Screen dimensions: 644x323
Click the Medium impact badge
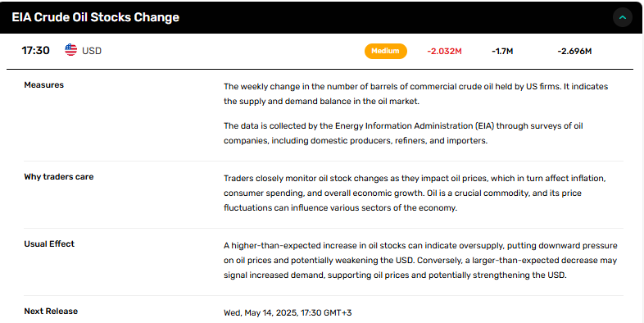(x=385, y=51)
